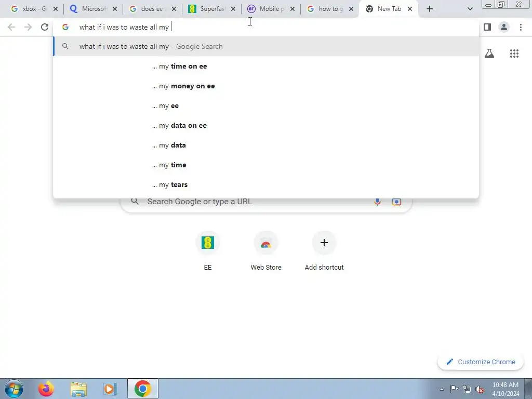
Task: Go back to previous page
Action: 11,27
